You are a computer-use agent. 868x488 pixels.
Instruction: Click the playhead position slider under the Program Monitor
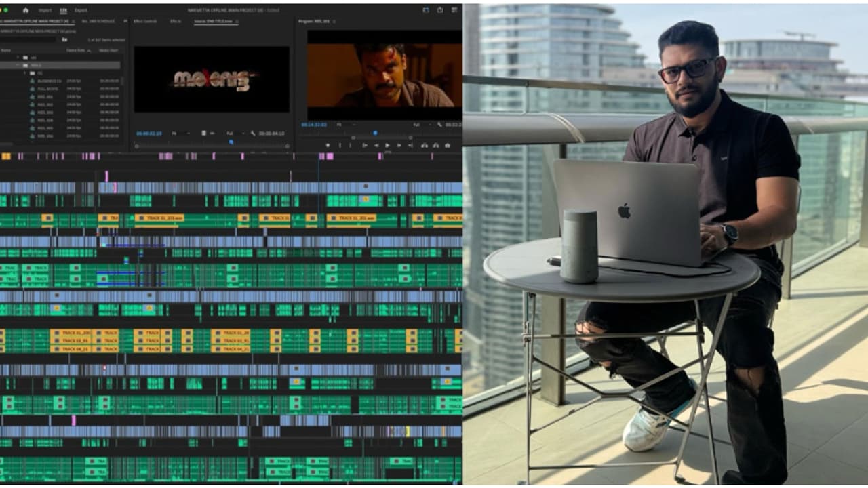pos(375,134)
